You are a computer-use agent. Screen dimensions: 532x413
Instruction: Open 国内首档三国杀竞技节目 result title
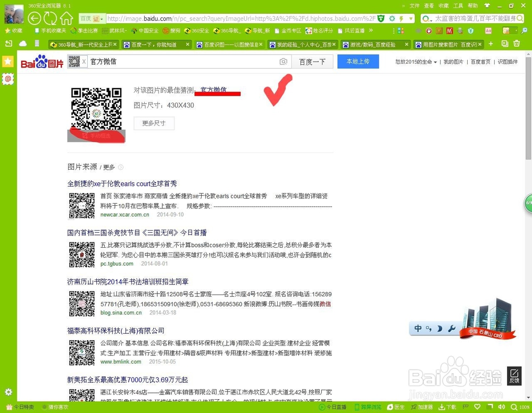pyautogui.click(x=137, y=233)
